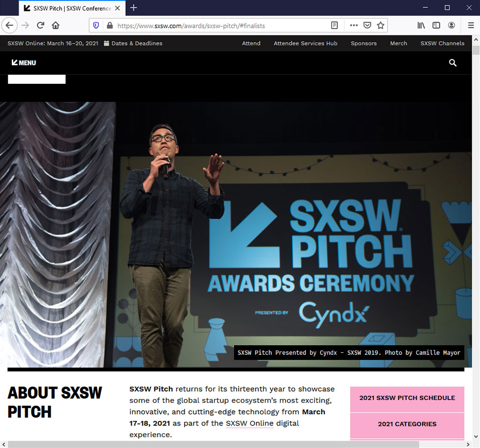Click horizontal scrollbar right arrow
480x448 pixels.
(468, 444)
